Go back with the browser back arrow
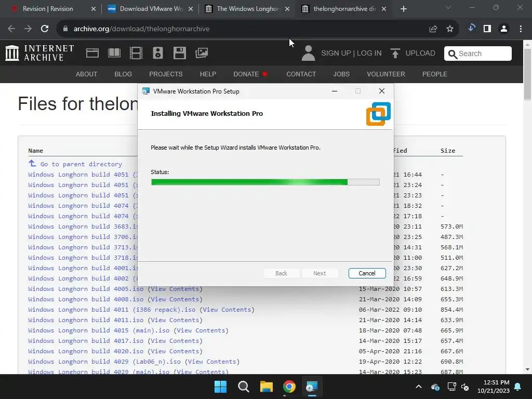The height and width of the screenshot is (399, 532). pyautogui.click(x=11, y=29)
